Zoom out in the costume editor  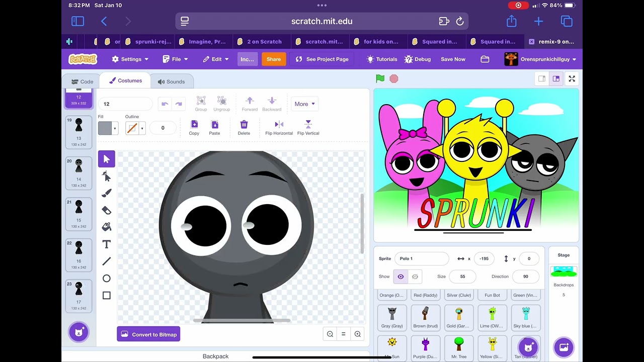[x=330, y=334]
